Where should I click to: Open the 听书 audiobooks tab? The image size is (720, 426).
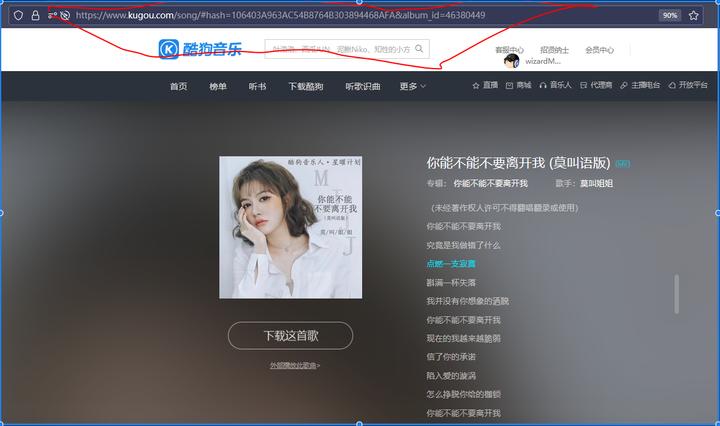(x=258, y=86)
